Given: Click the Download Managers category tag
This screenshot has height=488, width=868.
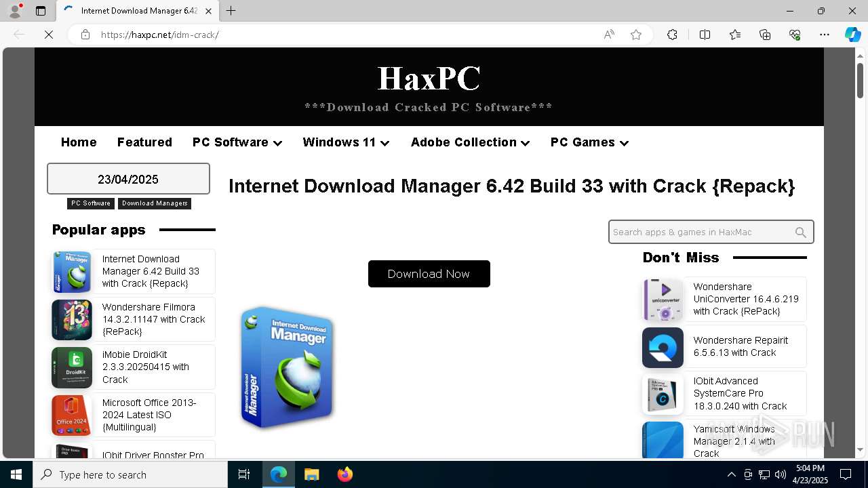Looking at the screenshot, I should tap(155, 203).
